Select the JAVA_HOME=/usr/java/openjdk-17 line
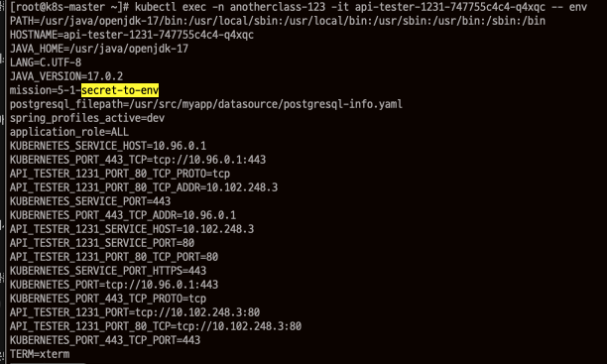The image size is (607, 364). pos(99,49)
